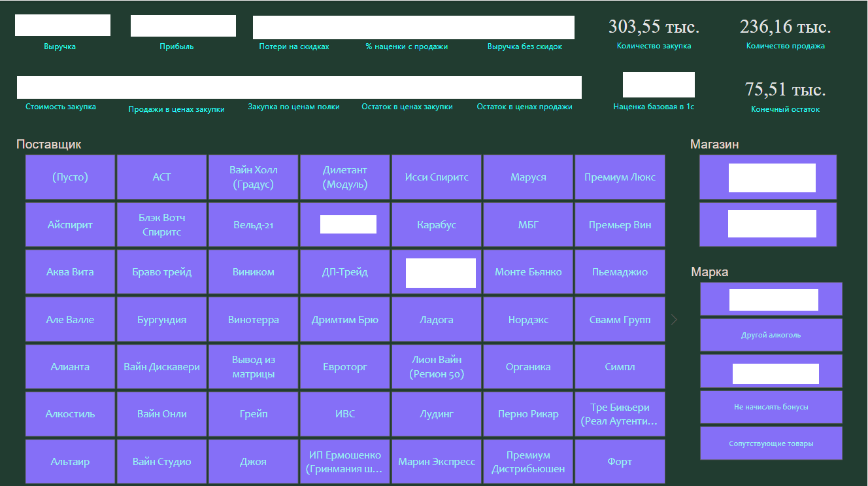Filter by Пьемаджио supplier
This screenshot has height=486, width=868.
coord(620,272)
